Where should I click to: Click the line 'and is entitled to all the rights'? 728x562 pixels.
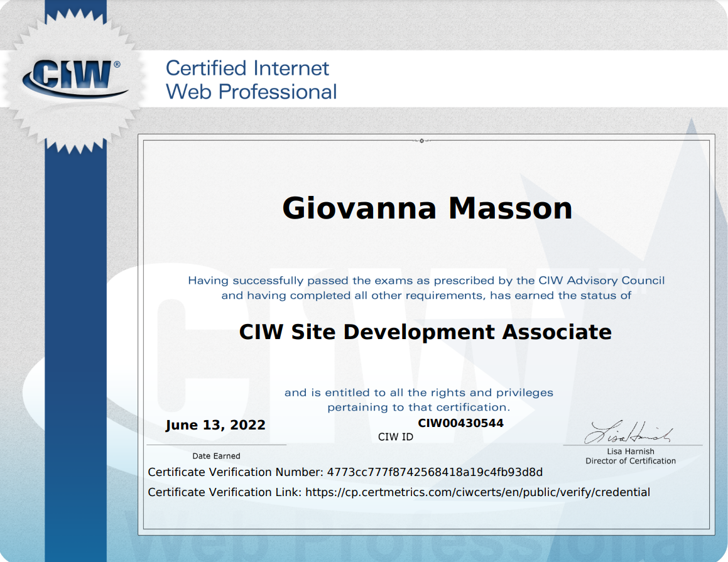click(419, 392)
